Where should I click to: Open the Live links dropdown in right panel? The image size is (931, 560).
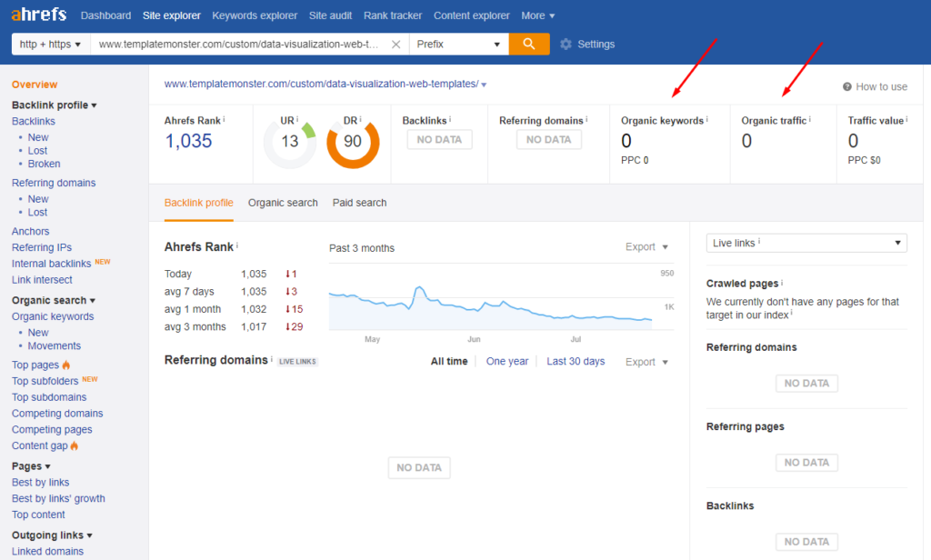pyautogui.click(x=806, y=243)
